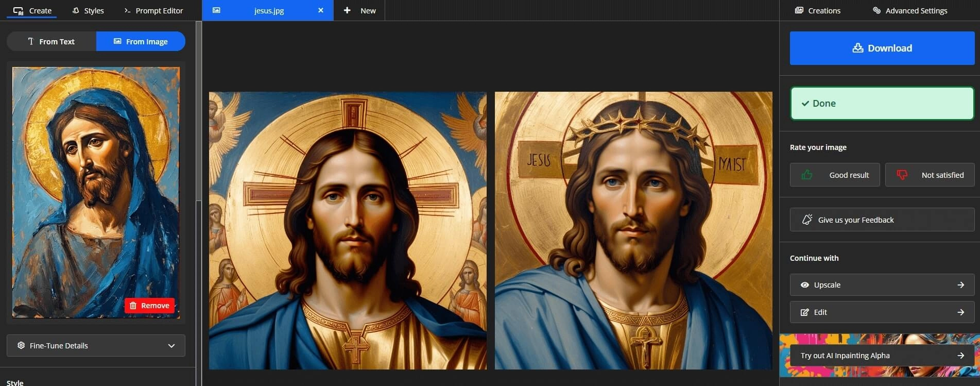The image size is (980, 386).
Task: Click the Prompt Editor terminal icon
Action: pyautogui.click(x=127, y=10)
